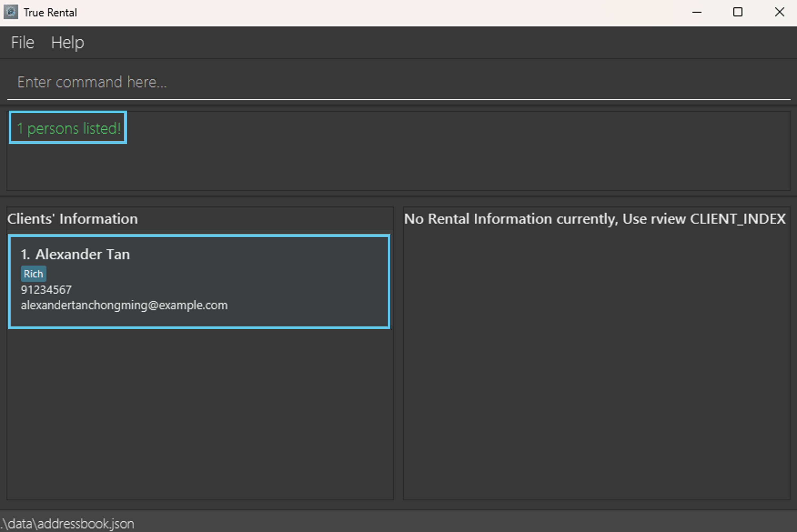Image resolution: width=797 pixels, height=532 pixels.
Task: Click the No Rental Information message
Action: [594, 219]
